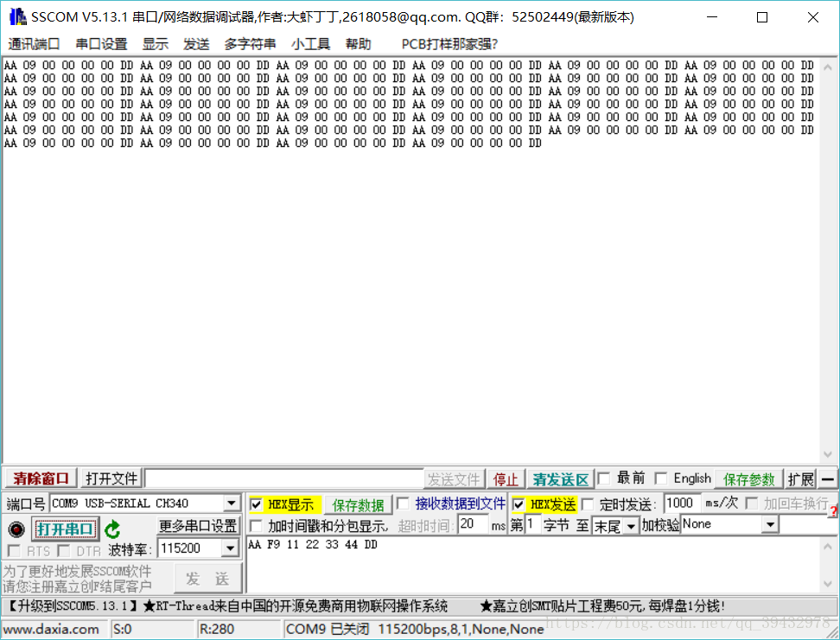Open the 加校验 None checksum dropdown
Image resolution: width=840 pixels, height=640 pixels.
(x=769, y=523)
